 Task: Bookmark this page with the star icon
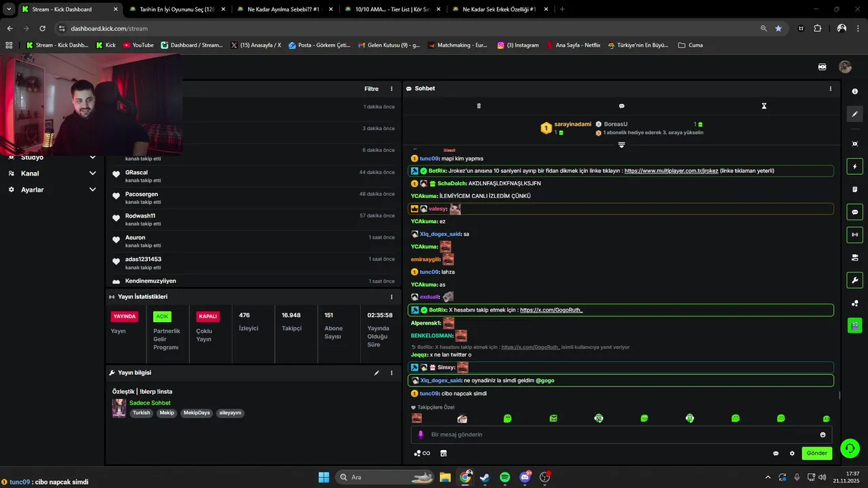(778, 28)
